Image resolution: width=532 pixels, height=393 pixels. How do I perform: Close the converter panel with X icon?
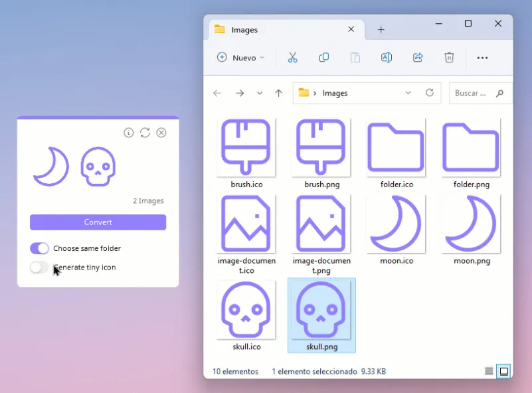[x=161, y=133]
